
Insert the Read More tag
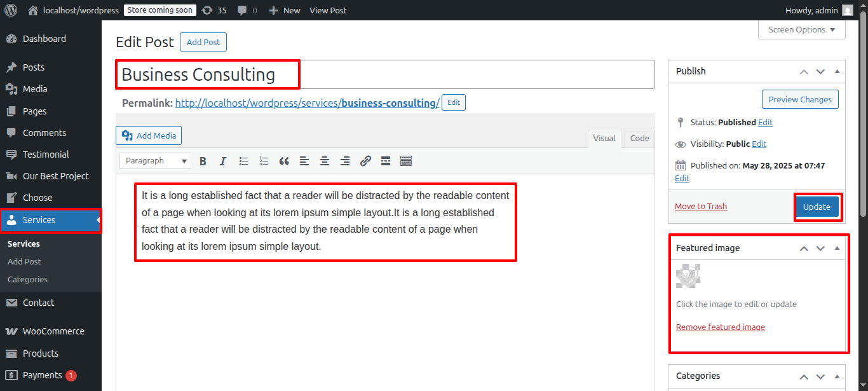pos(386,161)
